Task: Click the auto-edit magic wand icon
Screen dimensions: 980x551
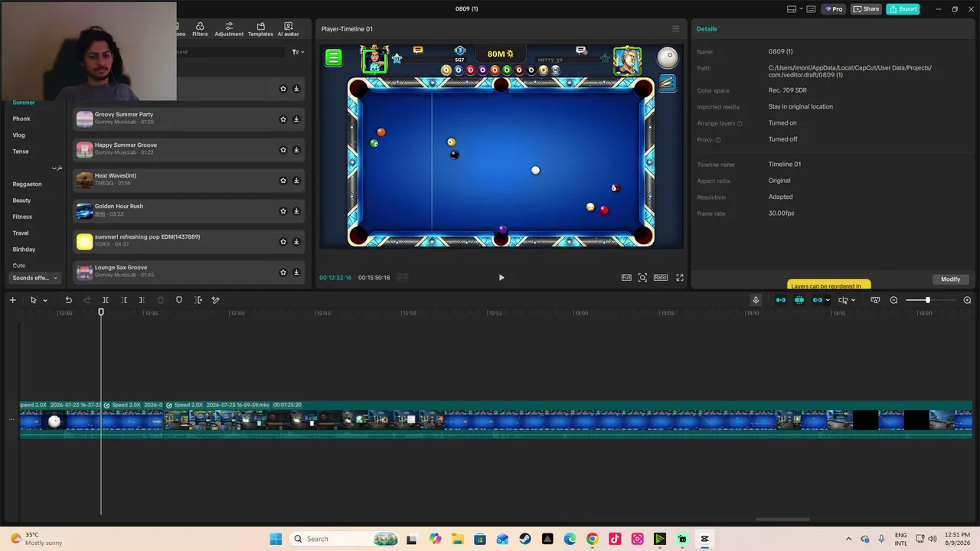Action: tap(216, 300)
